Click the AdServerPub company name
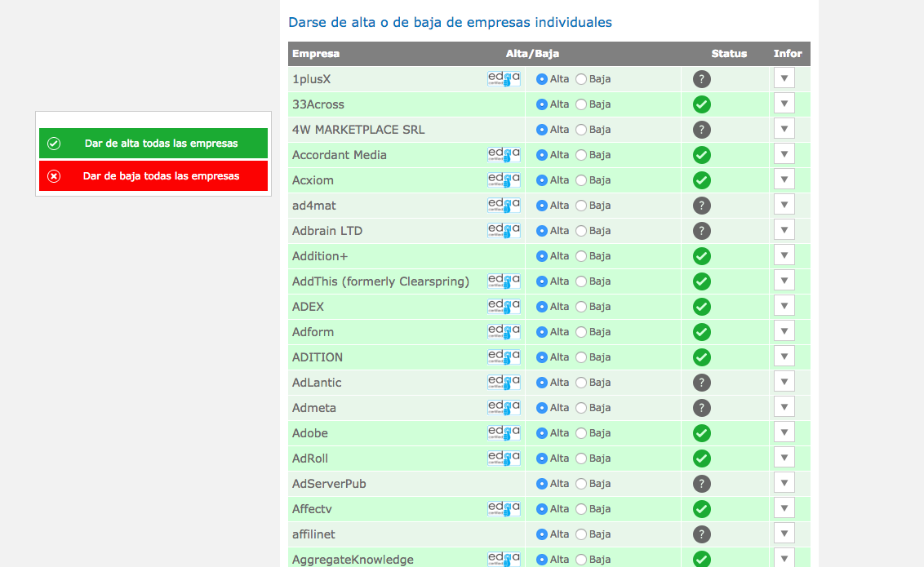The width and height of the screenshot is (924, 567). (329, 484)
